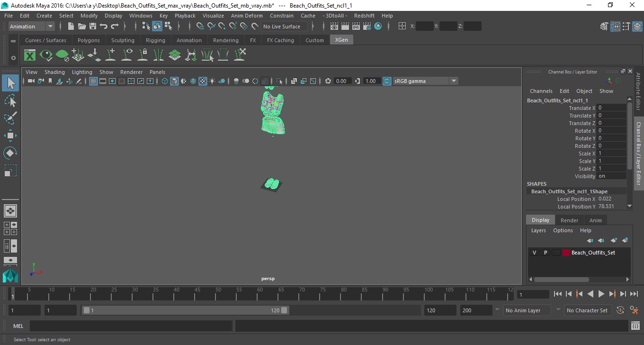Image resolution: width=644 pixels, height=345 pixels.
Task: Save the current scene
Action: point(93,27)
